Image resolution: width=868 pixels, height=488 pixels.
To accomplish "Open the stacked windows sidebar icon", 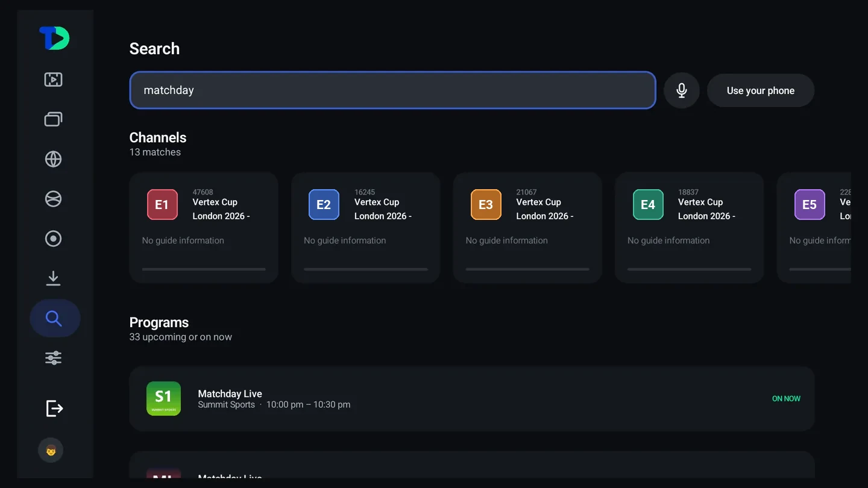I will pos(54,119).
